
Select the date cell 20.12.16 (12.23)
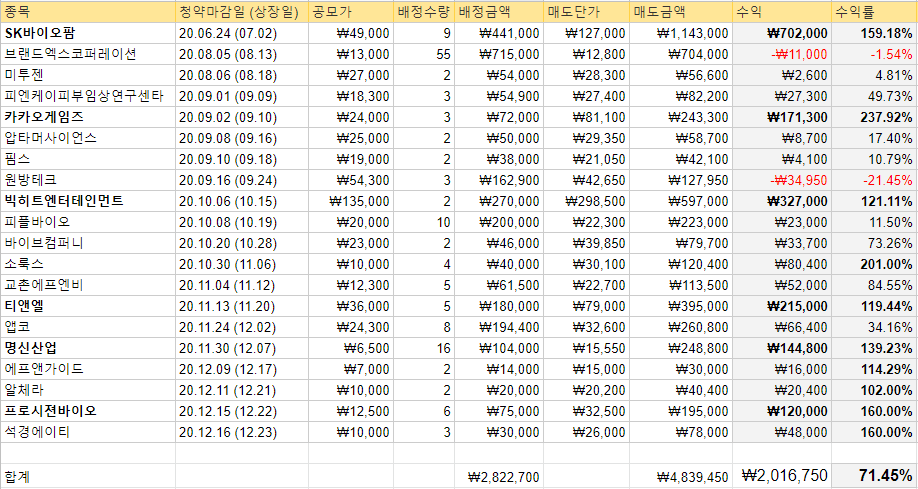(x=242, y=432)
